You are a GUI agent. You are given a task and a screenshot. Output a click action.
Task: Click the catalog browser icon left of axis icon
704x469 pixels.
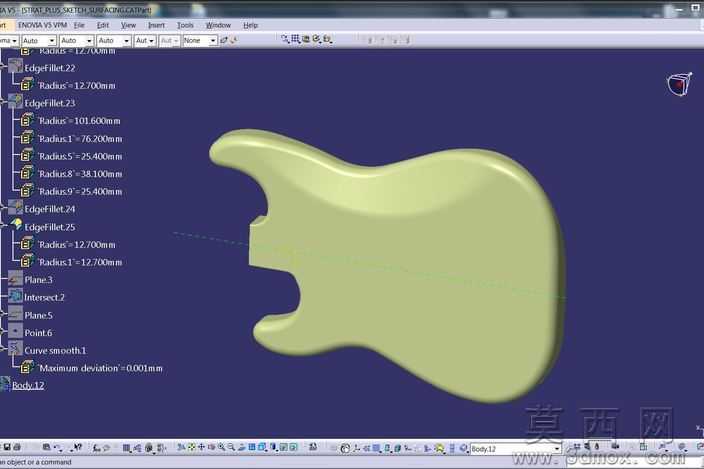(345, 448)
